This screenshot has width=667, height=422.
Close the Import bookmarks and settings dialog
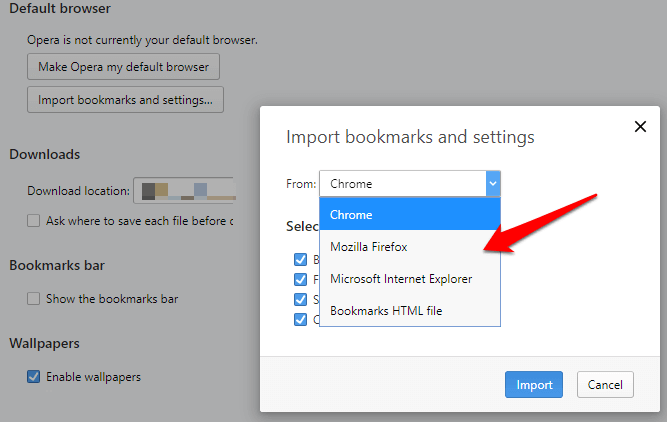point(640,127)
